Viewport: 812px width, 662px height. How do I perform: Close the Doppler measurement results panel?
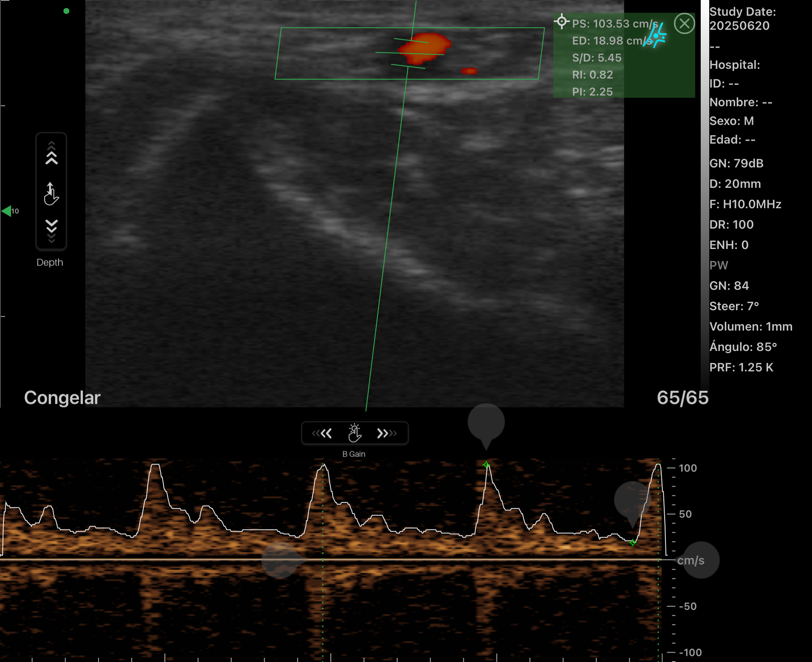point(684,23)
